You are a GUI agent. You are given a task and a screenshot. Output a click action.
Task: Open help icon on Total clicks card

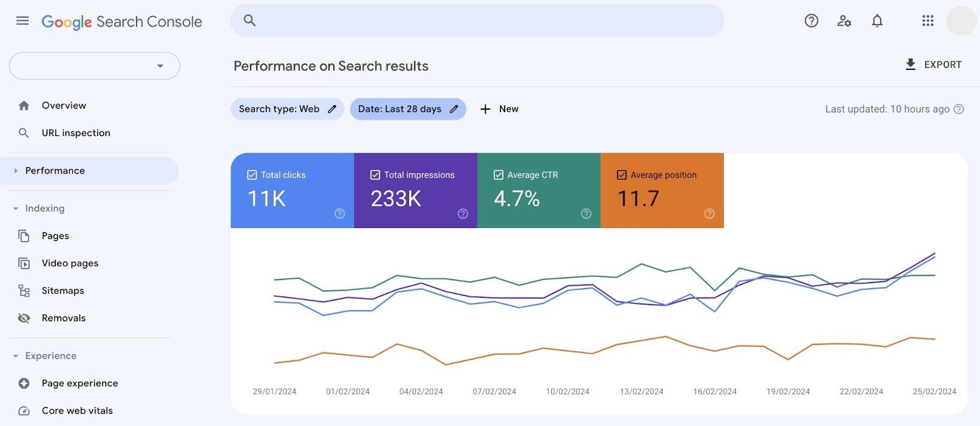(x=339, y=213)
